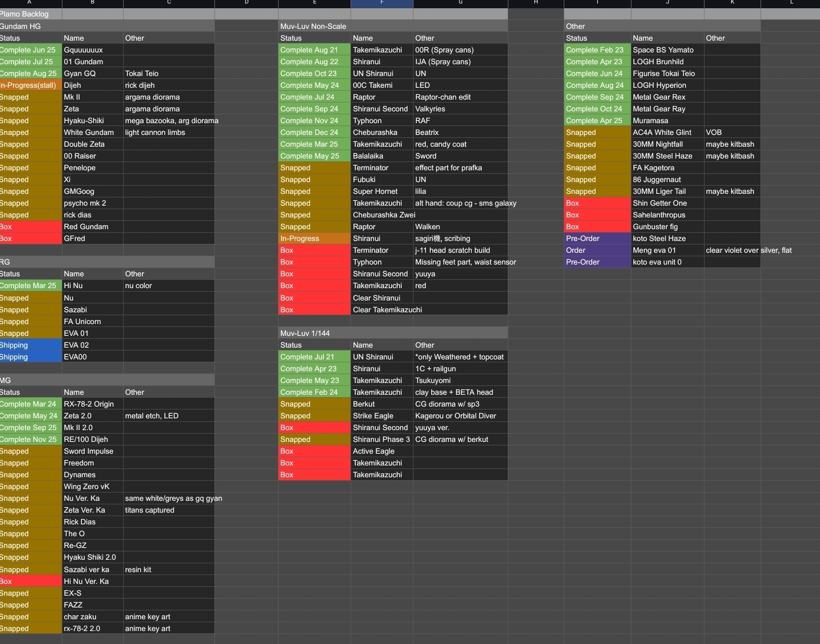Select the "AC4A White Glint" cell
This screenshot has width=820, height=644.
click(667, 133)
